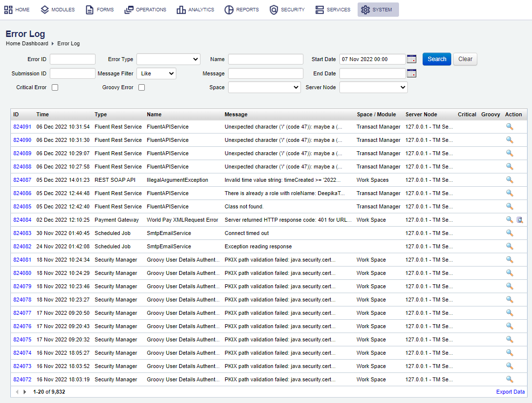The height and width of the screenshot is (403, 532).
Task: View details icon for error 824087
Action: pyautogui.click(x=509, y=180)
